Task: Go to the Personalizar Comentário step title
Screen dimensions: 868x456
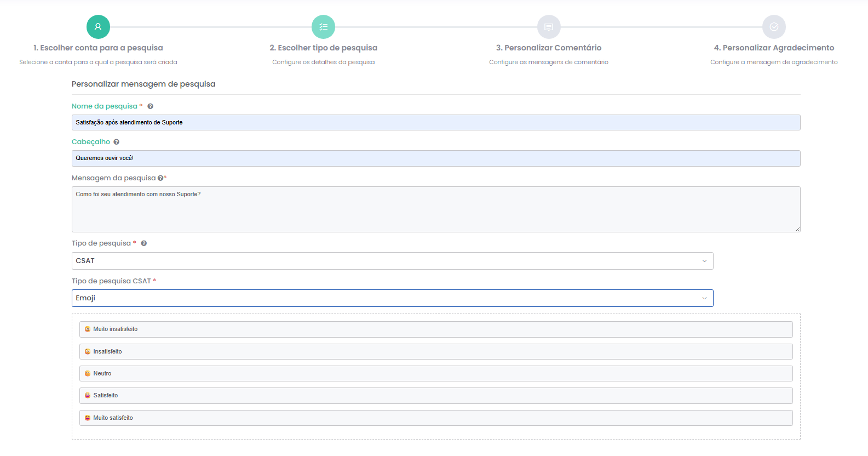Action: pos(549,48)
